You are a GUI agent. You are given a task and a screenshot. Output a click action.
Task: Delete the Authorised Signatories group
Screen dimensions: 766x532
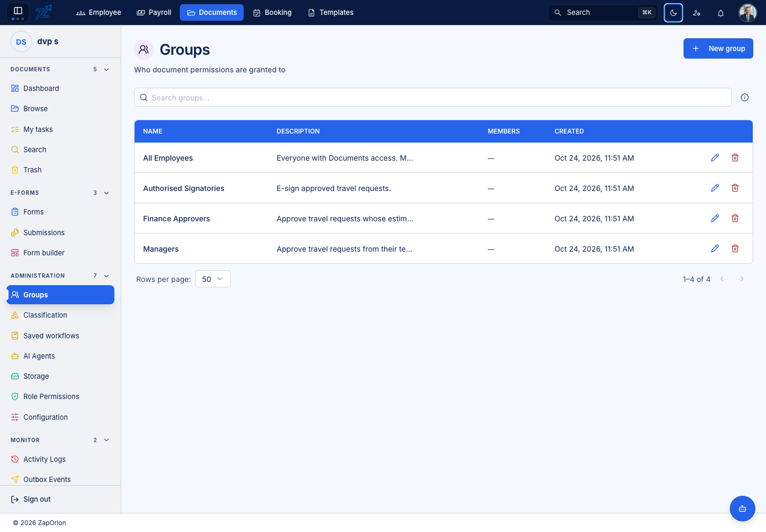pyautogui.click(x=735, y=188)
